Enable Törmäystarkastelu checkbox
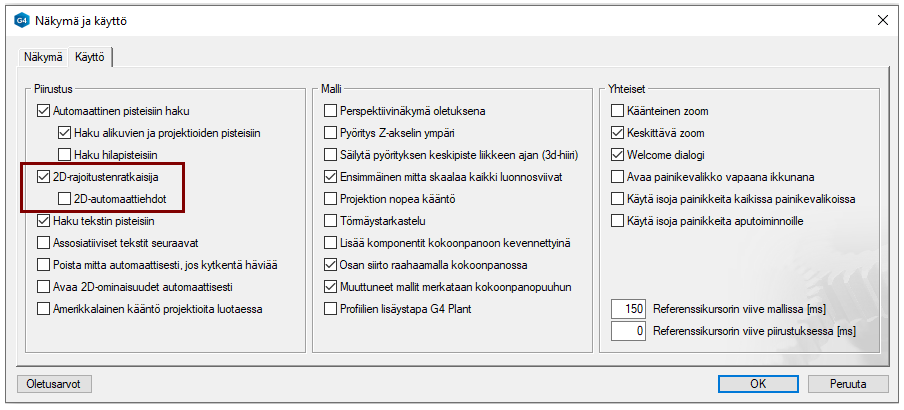 tap(331, 221)
